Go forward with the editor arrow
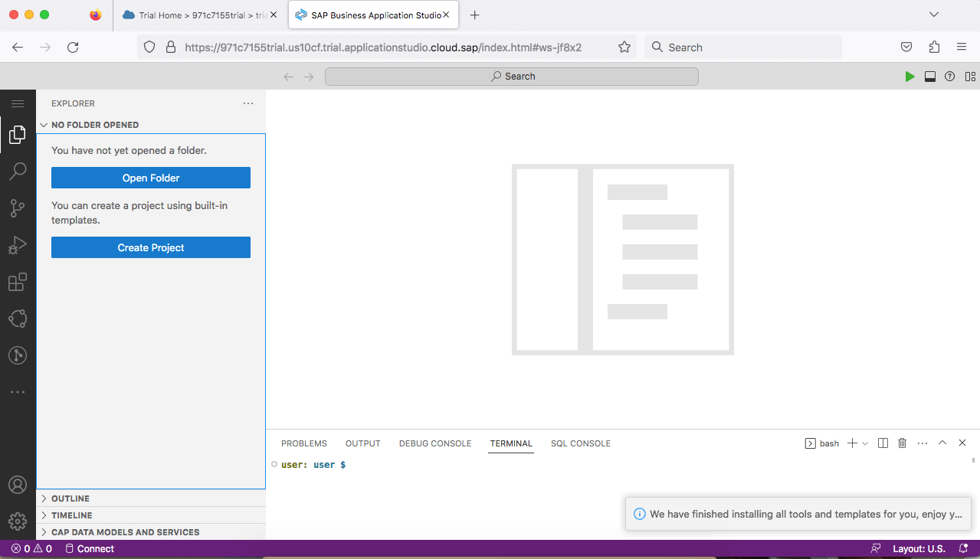This screenshot has height=559, width=980. [x=309, y=77]
